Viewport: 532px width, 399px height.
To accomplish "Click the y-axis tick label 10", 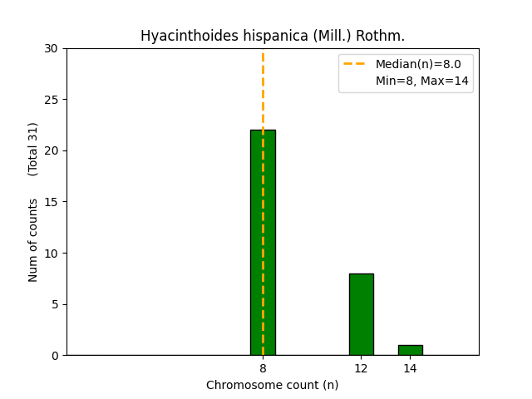I will coord(52,254).
